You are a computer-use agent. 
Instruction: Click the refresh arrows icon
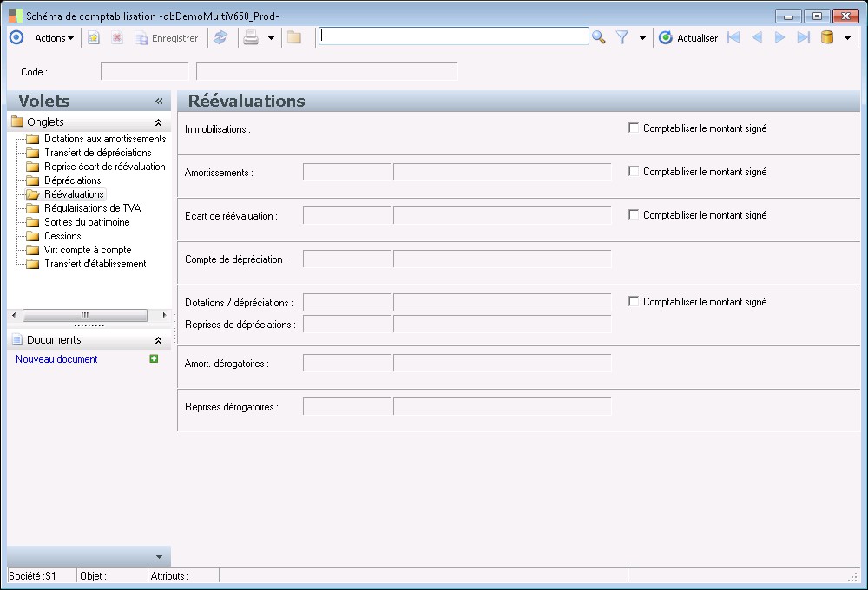coord(220,37)
